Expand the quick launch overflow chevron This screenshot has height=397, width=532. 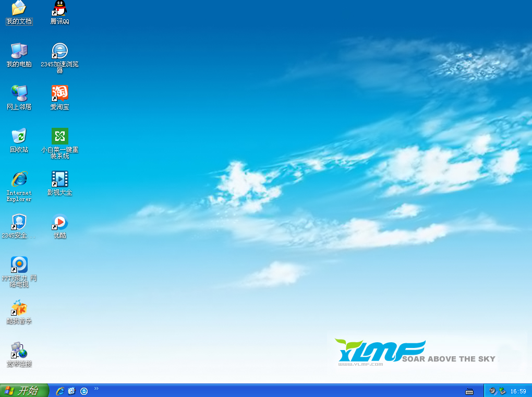pyautogui.click(x=96, y=389)
